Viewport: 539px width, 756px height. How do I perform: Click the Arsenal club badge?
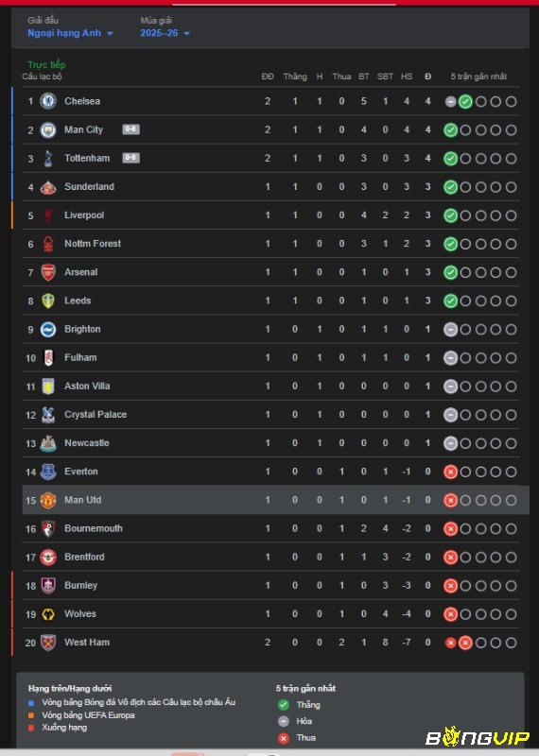48,272
